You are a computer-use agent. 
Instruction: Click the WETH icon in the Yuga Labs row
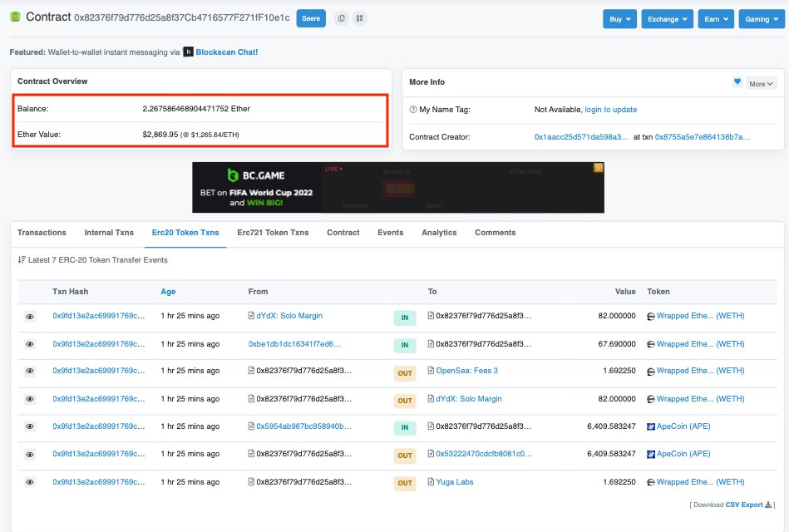pyautogui.click(x=651, y=483)
